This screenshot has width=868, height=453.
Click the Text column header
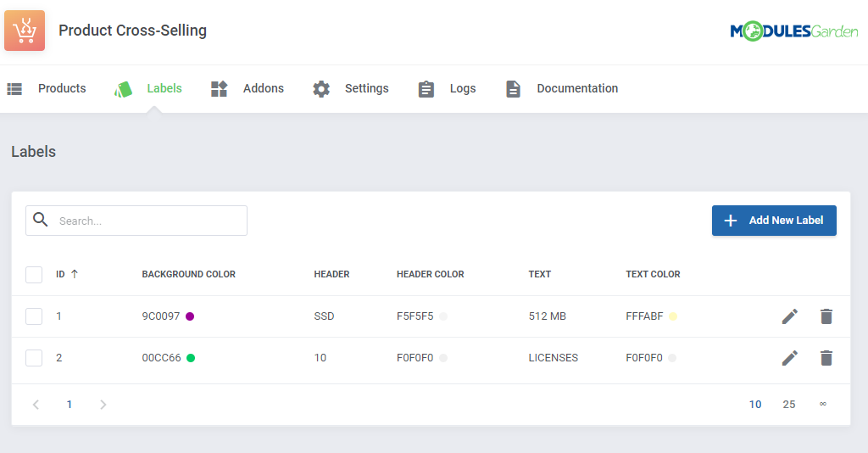tap(540, 274)
